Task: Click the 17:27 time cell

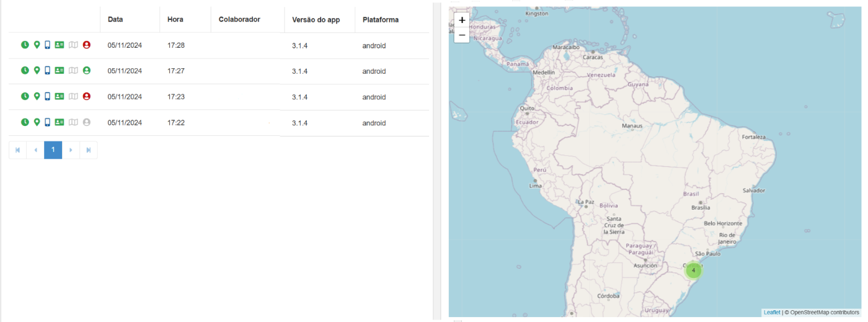Action: [176, 71]
